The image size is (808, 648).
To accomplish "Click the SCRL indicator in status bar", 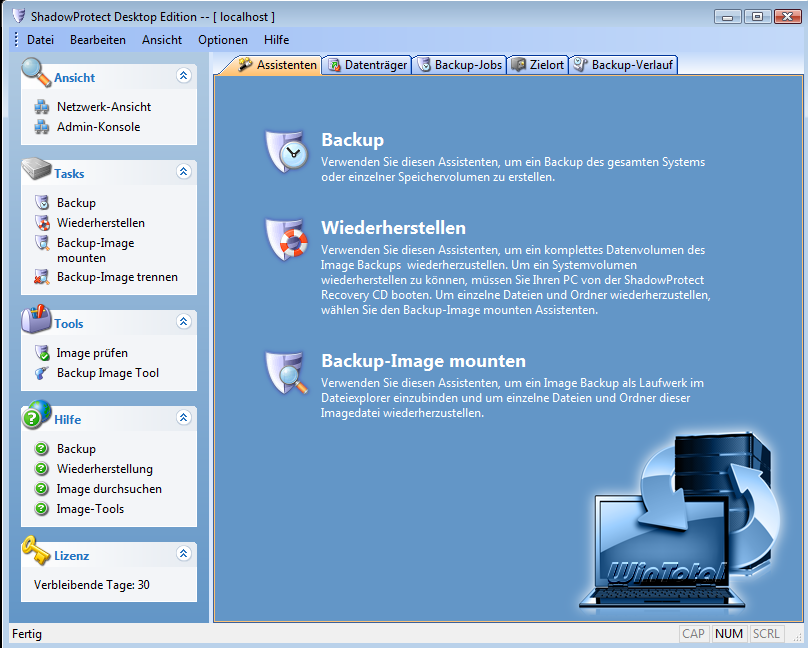I will coord(766,634).
